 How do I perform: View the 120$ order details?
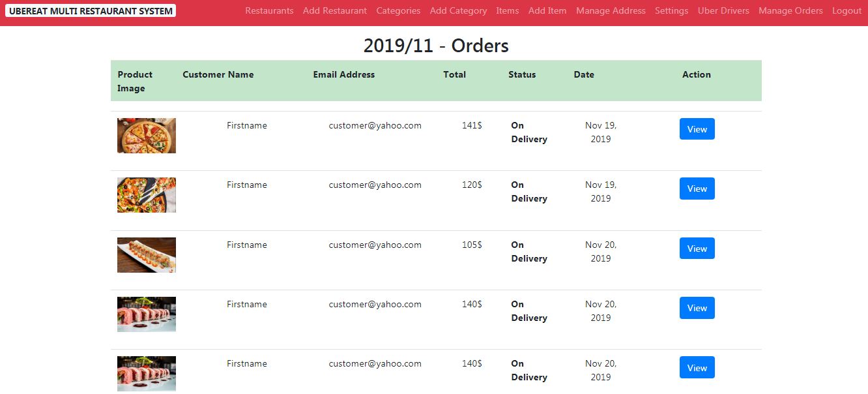[x=697, y=189]
